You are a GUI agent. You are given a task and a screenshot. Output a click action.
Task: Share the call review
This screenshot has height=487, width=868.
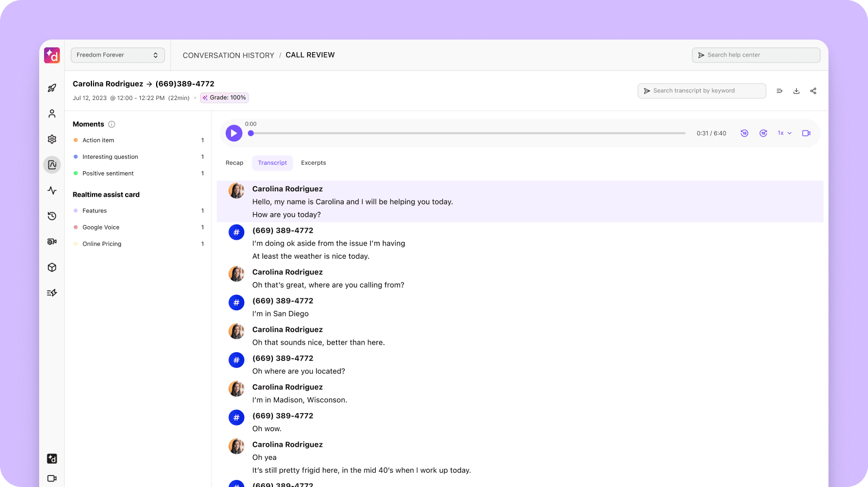[x=813, y=91]
